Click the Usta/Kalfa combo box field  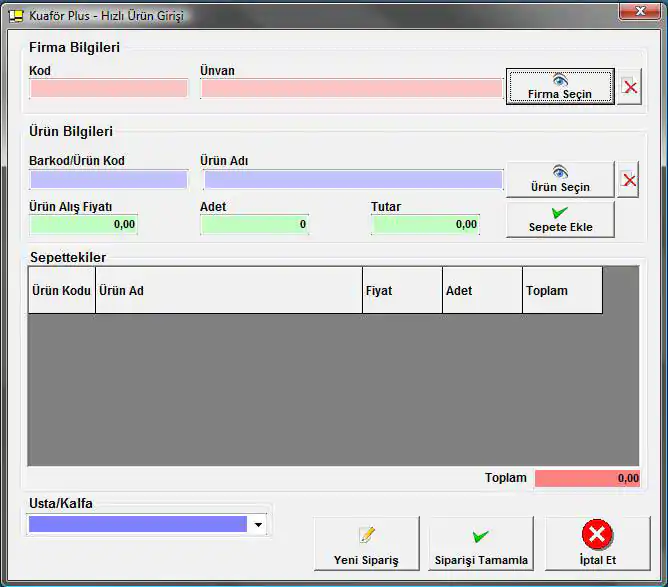pos(138,524)
